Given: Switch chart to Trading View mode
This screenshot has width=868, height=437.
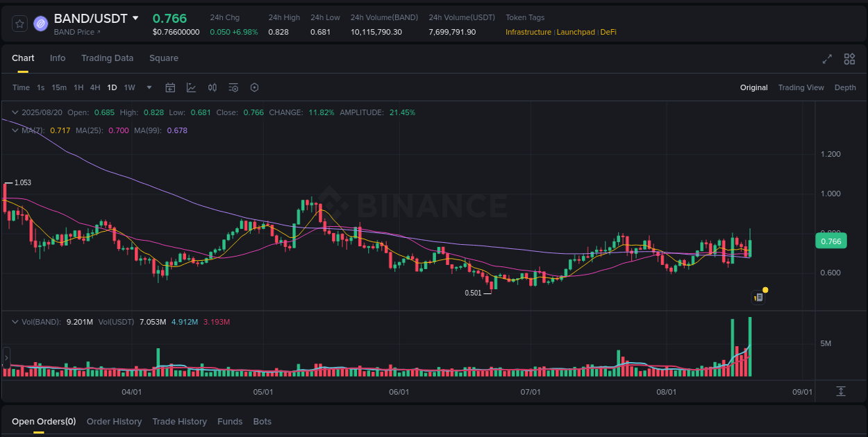Looking at the screenshot, I should pyautogui.click(x=801, y=87).
